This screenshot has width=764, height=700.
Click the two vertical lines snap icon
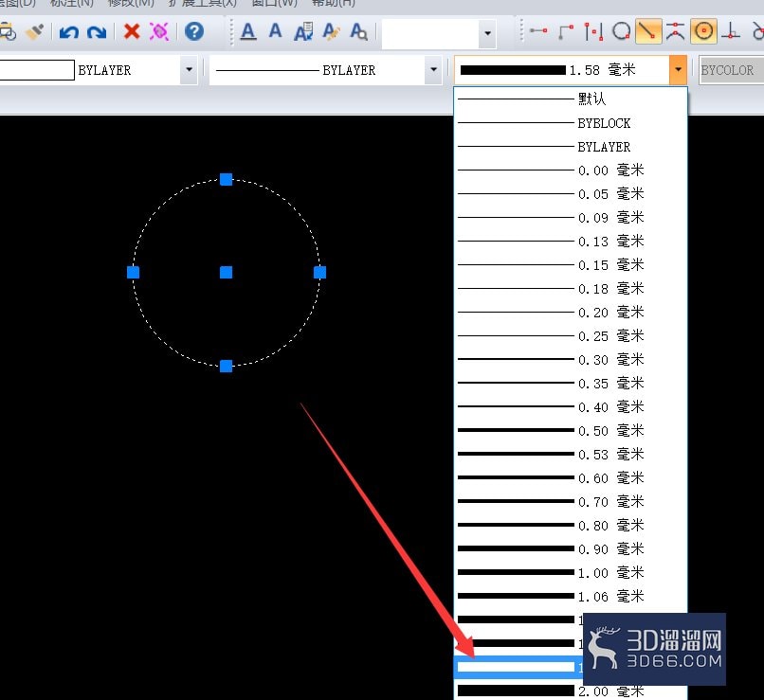[x=593, y=31]
